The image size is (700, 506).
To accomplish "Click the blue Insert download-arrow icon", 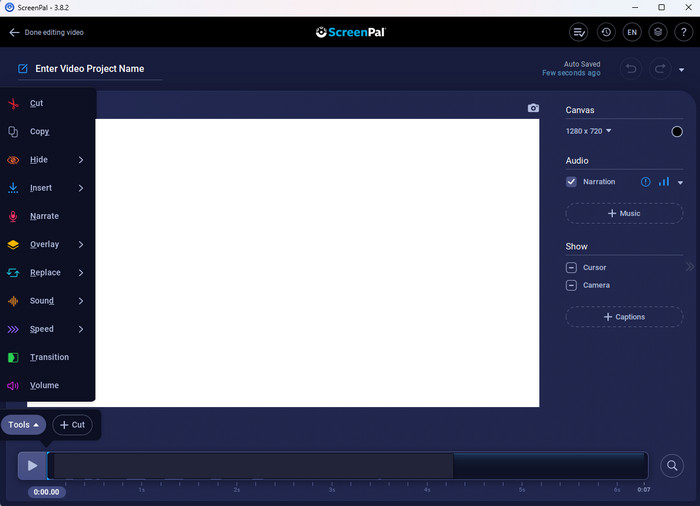I will click(13, 188).
